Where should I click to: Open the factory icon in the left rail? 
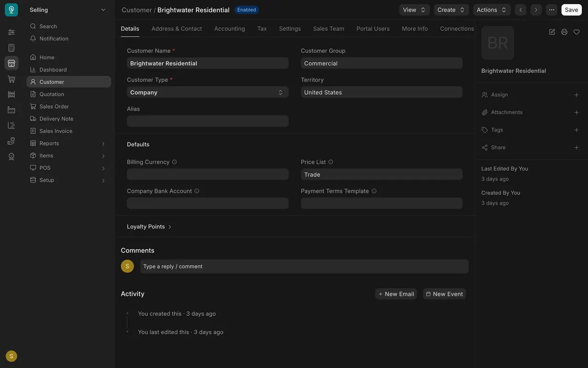11,110
